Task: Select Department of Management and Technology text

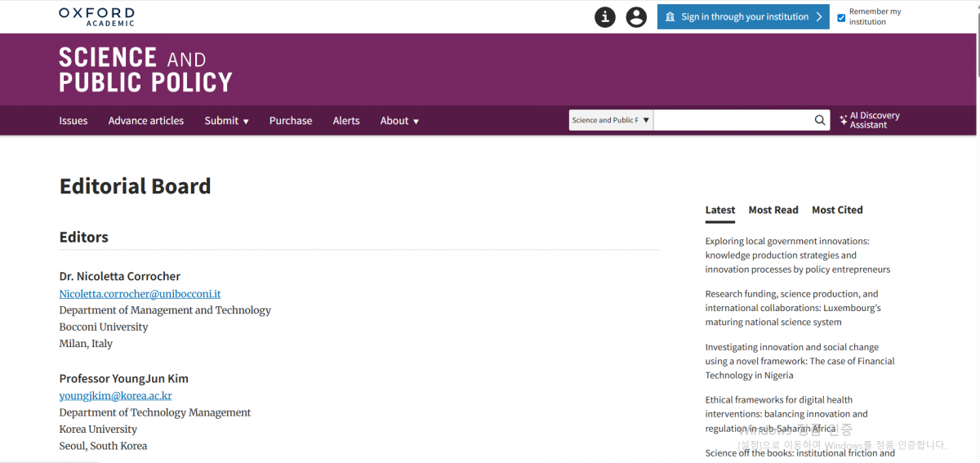Action: 165,310
